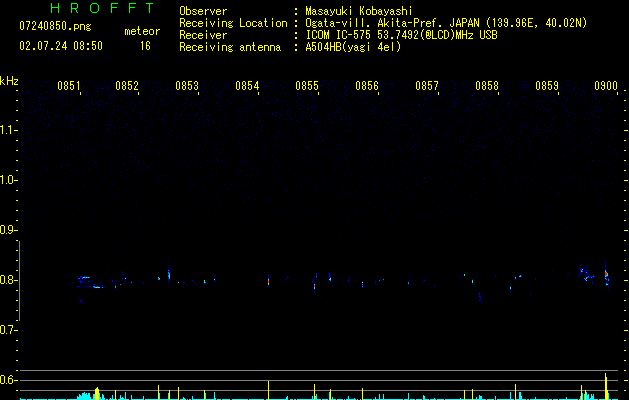Click the 0858 time marker
This screenshot has height=400, width=629.
click(487, 86)
